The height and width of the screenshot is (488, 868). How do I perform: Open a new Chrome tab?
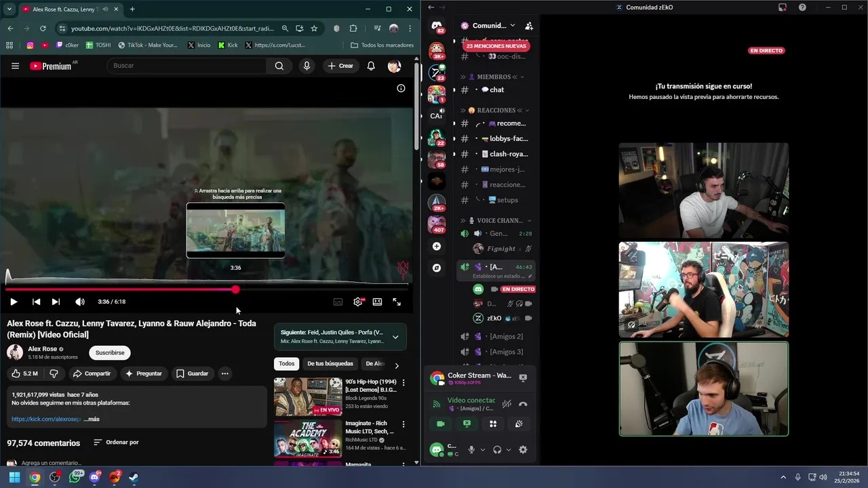pos(132,9)
